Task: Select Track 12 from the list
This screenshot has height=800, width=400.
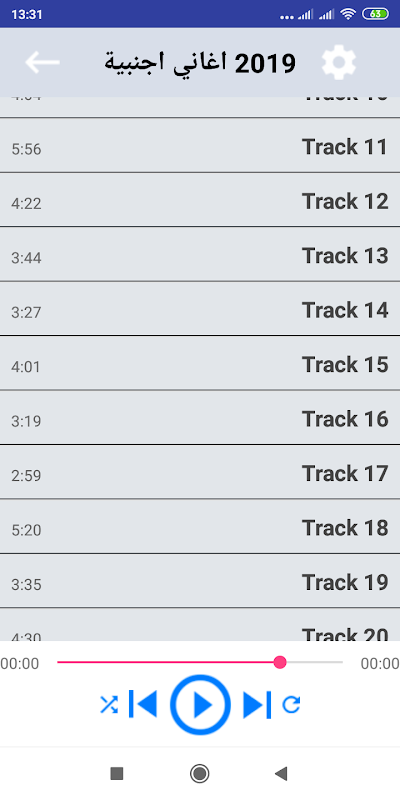Action: click(200, 200)
